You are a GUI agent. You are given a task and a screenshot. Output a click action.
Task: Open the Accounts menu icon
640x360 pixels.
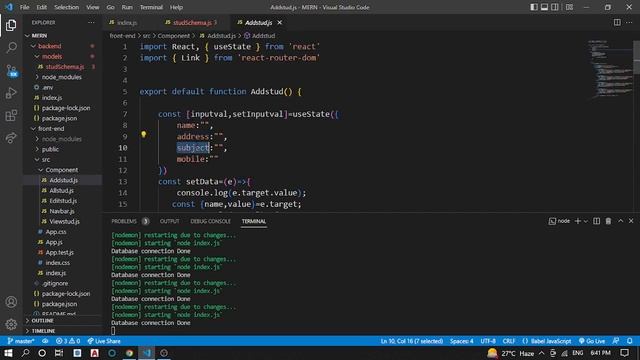[x=11, y=302]
